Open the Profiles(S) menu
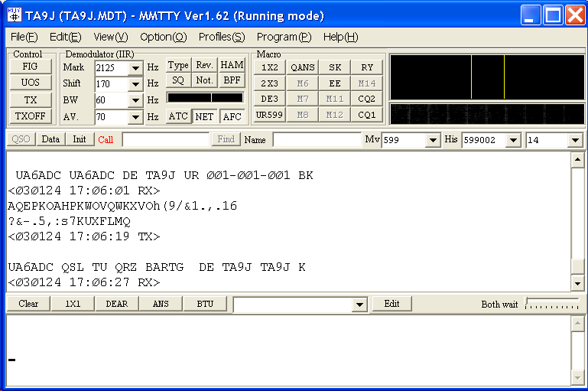Screen dimensions: 588x391 pyautogui.click(x=222, y=37)
